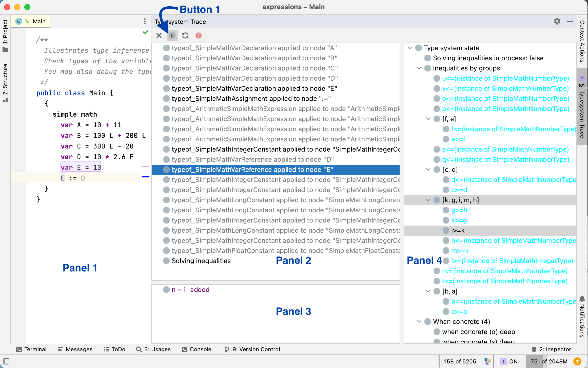588x368 pixels.
Task: Collapse the Inequalities by groups node
Action: point(419,68)
